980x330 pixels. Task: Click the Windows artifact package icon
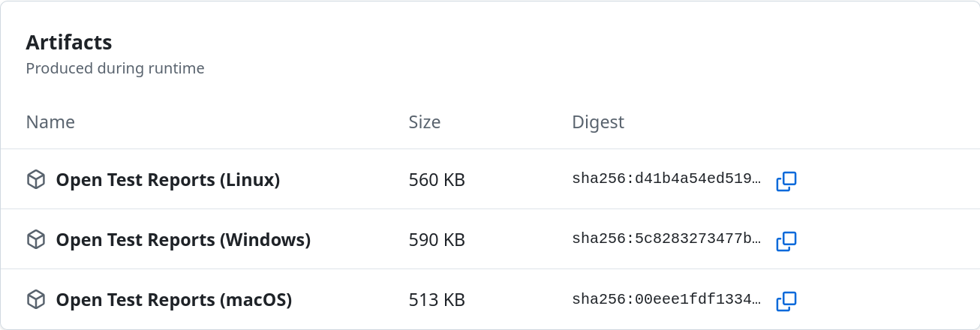pyautogui.click(x=36, y=240)
